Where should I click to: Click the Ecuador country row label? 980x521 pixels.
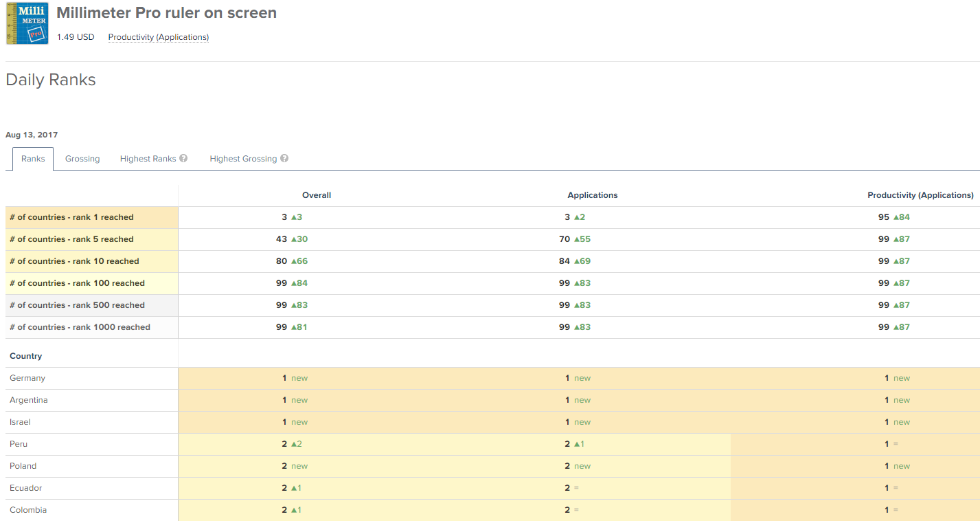pos(25,488)
